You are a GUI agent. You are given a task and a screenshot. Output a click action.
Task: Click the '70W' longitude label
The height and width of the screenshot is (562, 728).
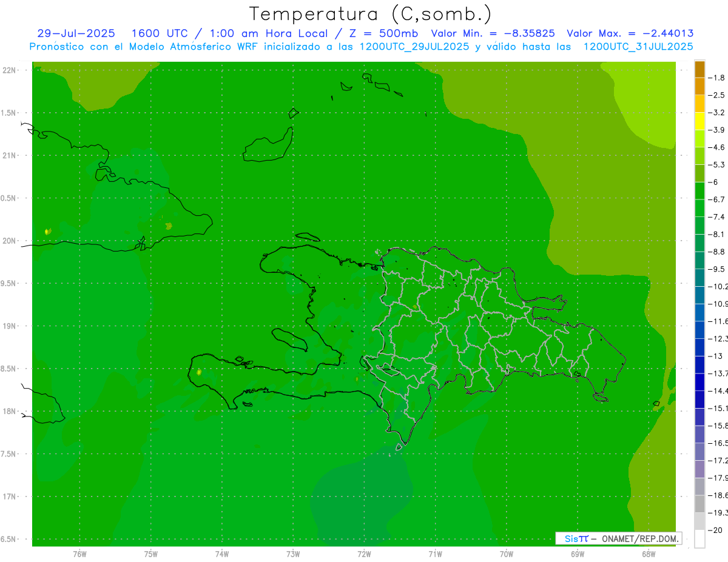pyautogui.click(x=506, y=554)
